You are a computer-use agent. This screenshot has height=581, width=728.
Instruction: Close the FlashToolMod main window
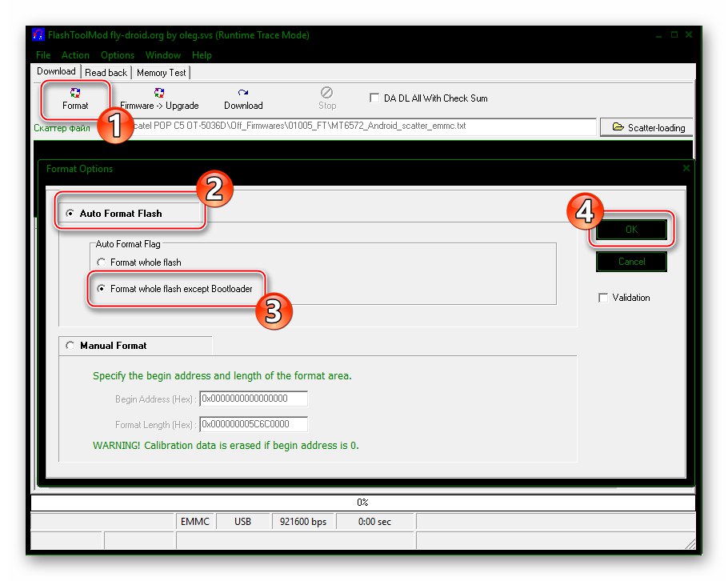[689, 35]
